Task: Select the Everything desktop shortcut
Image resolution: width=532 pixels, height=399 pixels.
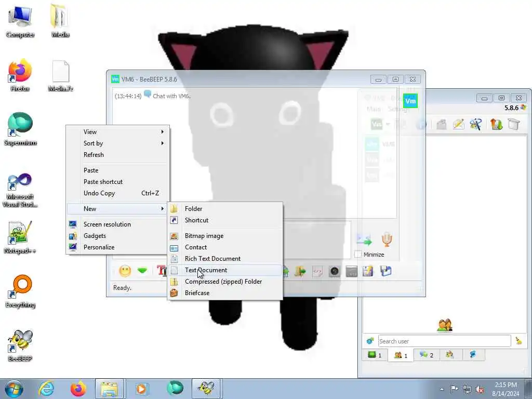Action: 20,291
